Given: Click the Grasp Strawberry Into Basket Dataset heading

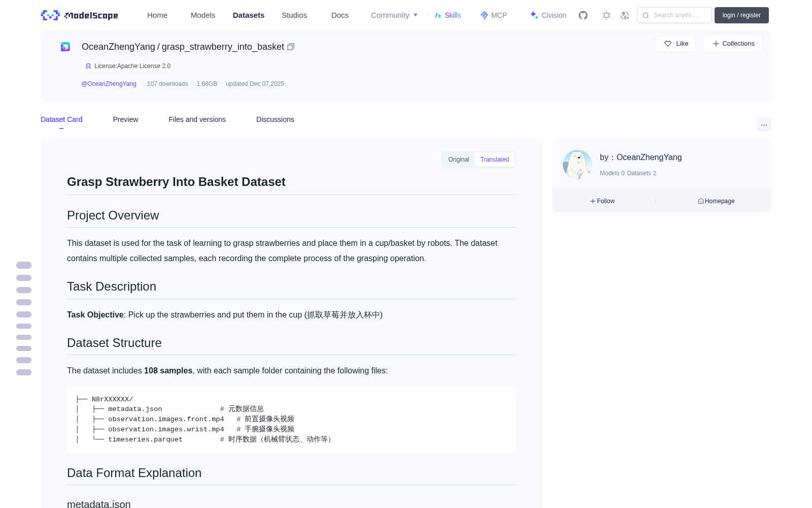Looking at the screenshot, I should pyautogui.click(x=176, y=182).
